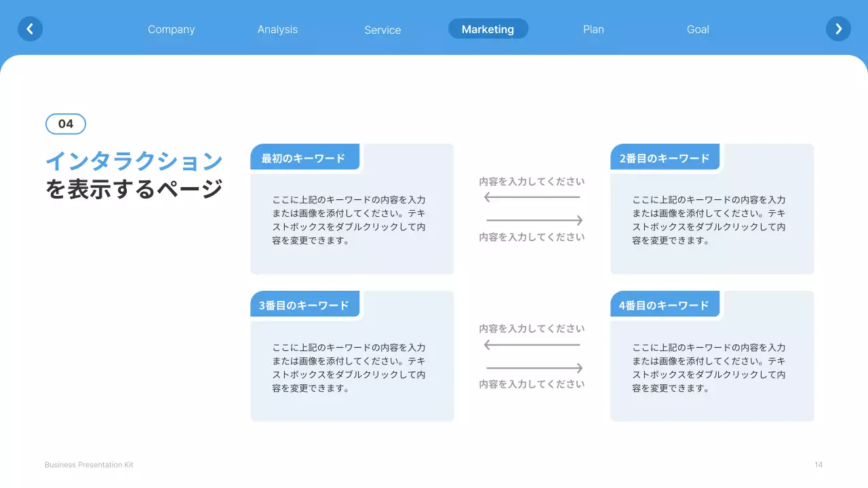This screenshot has height=488, width=868.
Task: Select the highlighted Marketing tab
Action: [x=488, y=28]
